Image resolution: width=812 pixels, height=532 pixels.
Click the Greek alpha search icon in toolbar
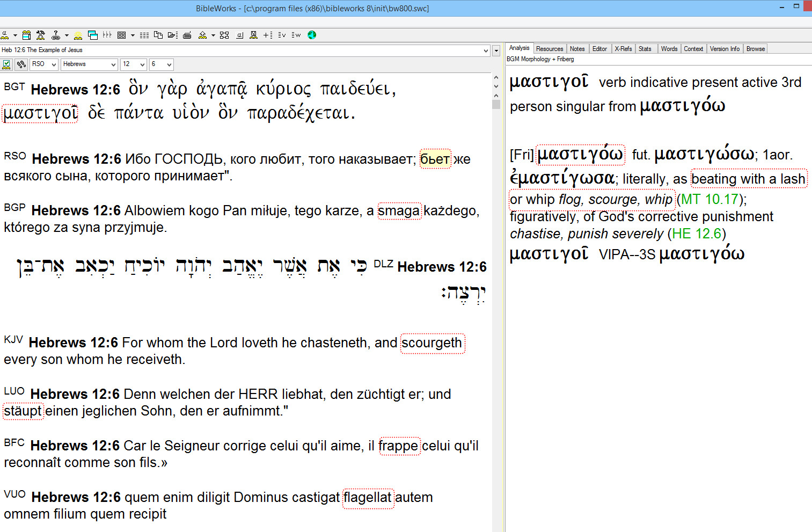pos(5,35)
